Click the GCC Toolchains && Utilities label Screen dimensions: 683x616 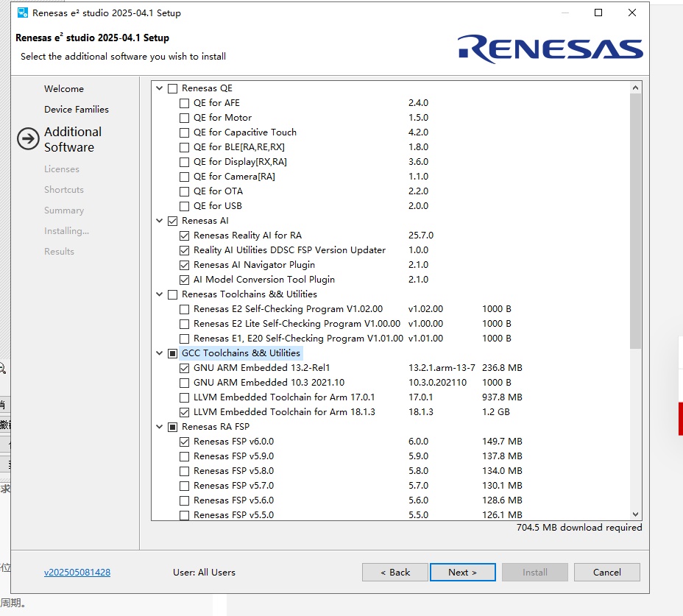(241, 353)
